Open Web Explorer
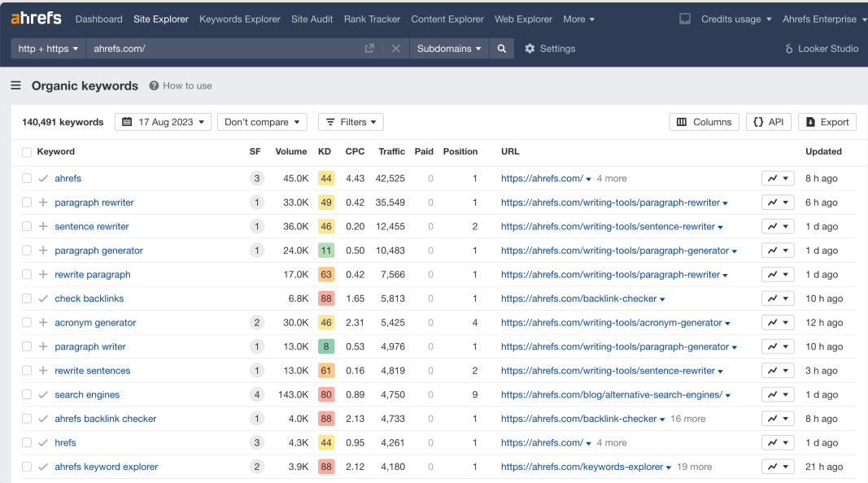 (x=523, y=19)
